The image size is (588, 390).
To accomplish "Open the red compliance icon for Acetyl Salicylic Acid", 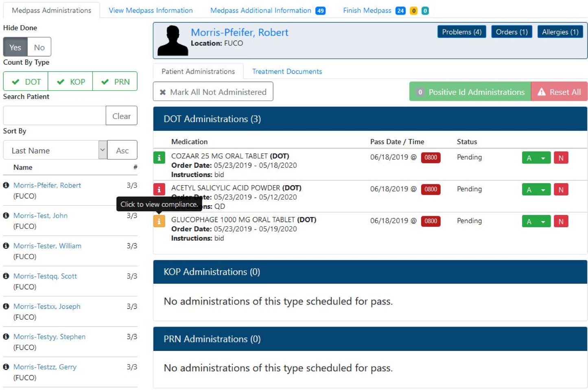I will point(159,190).
